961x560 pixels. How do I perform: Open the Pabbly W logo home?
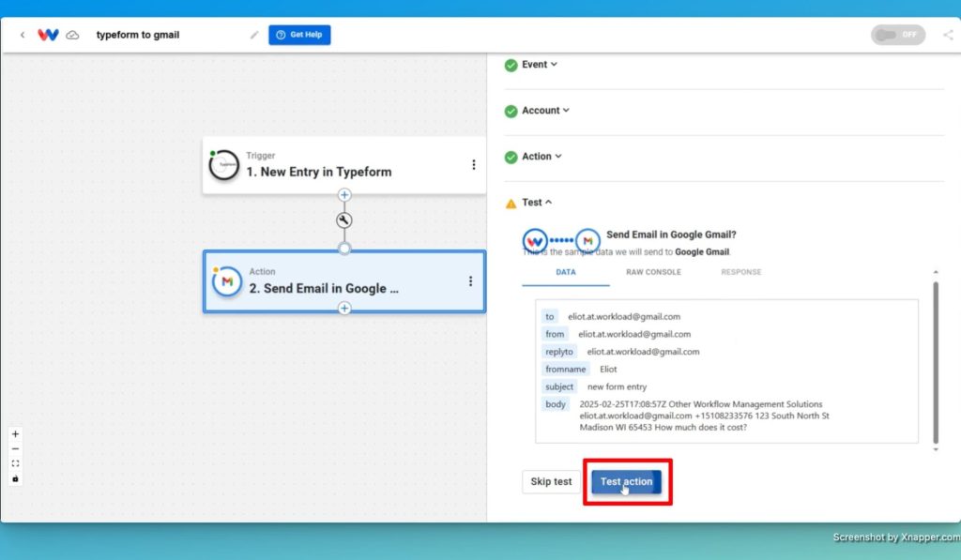pos(48,35)
